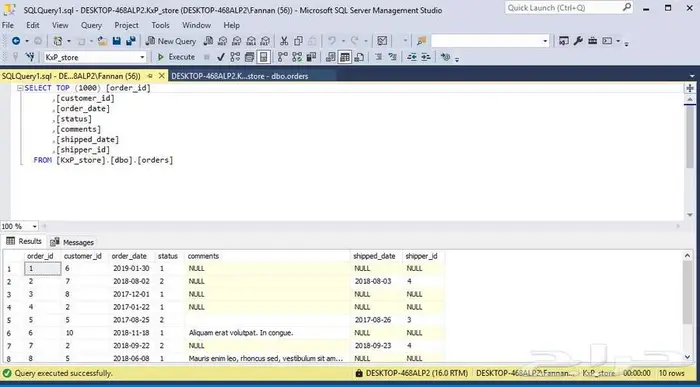The width and height of the screenshot is (700, 387).
Task: Click the Decrease Indent icon
Action: tap(412, 57)
